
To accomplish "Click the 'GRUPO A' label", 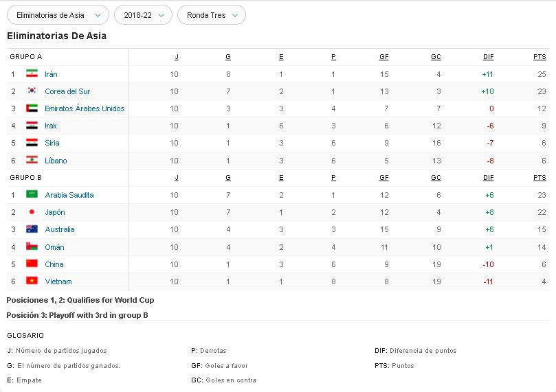I will pos(26,57).
